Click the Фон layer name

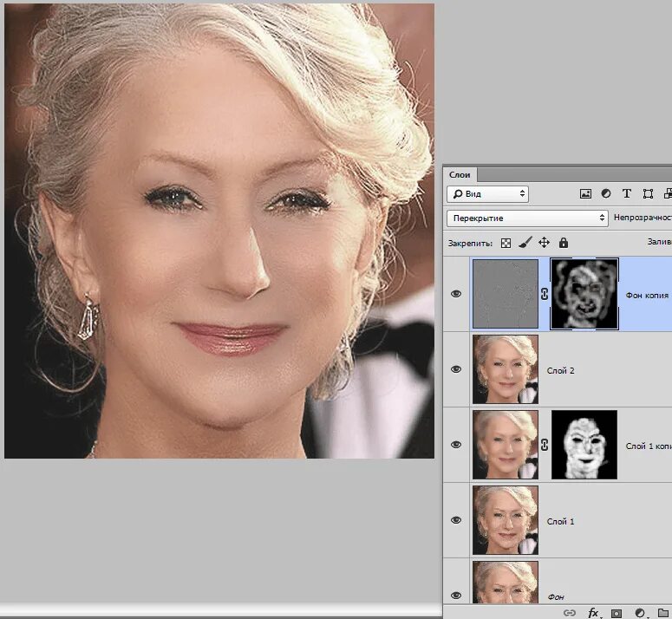(x=556, y=596)
